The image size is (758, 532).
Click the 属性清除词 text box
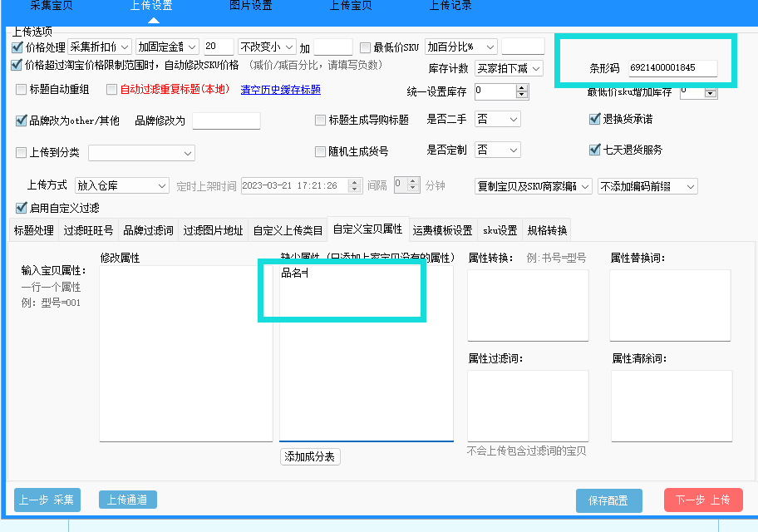(x=672, y=406)
